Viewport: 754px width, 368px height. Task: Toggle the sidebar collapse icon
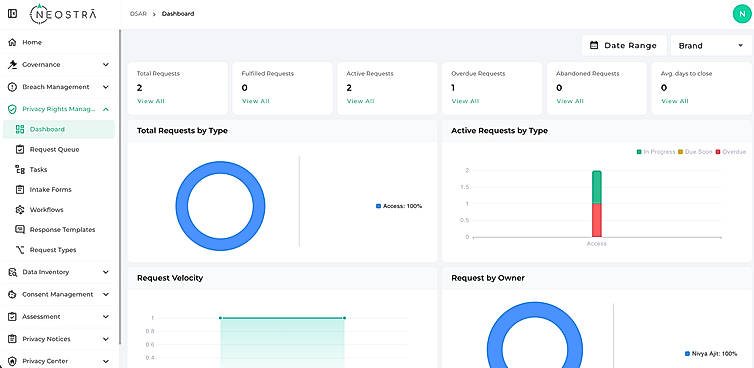pos(13,13)
